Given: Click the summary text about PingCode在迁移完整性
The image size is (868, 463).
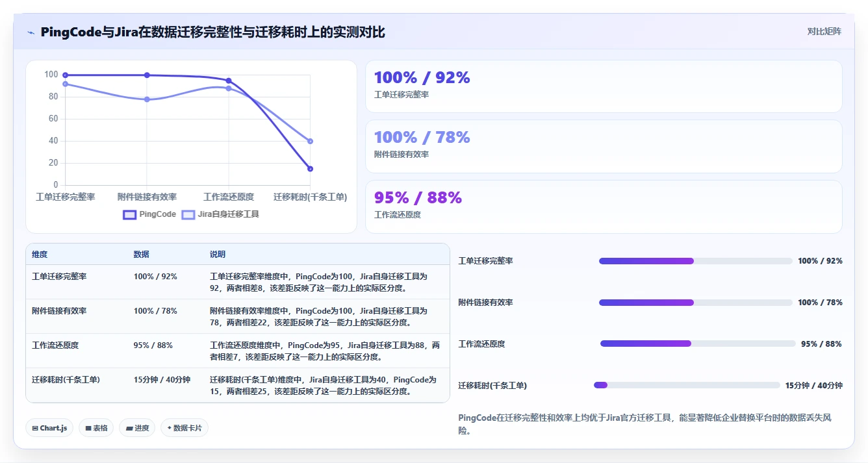Looking at the screenshot, I should (x=645, y=424).
